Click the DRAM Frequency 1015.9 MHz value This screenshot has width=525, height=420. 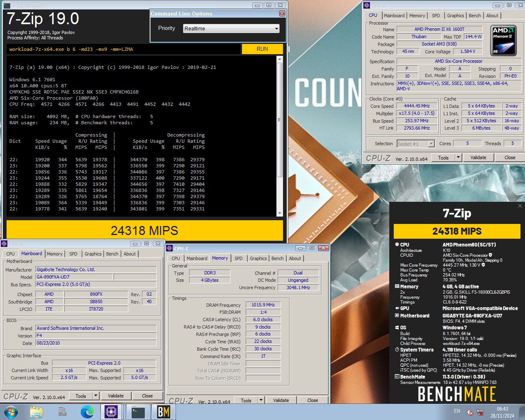pos(263,305)
